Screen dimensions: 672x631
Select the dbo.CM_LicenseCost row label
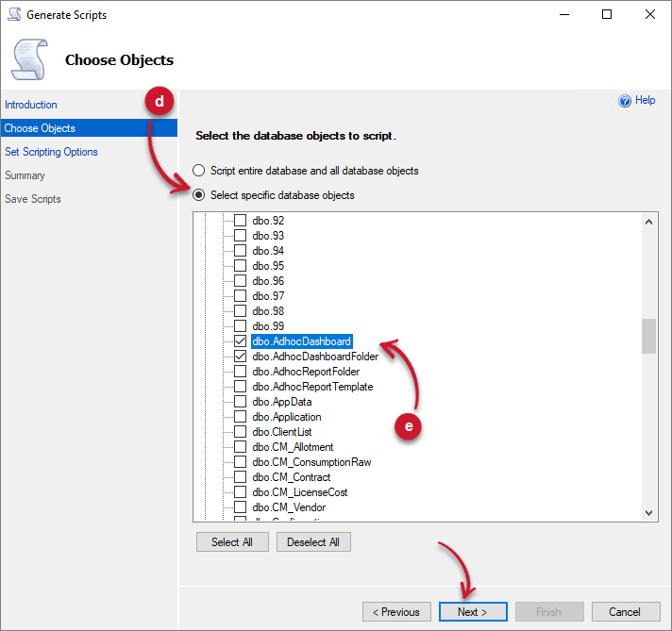pos(300,491)
